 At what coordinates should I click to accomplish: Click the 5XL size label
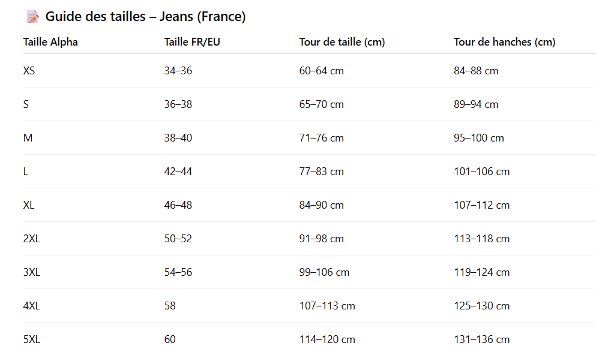31,339
